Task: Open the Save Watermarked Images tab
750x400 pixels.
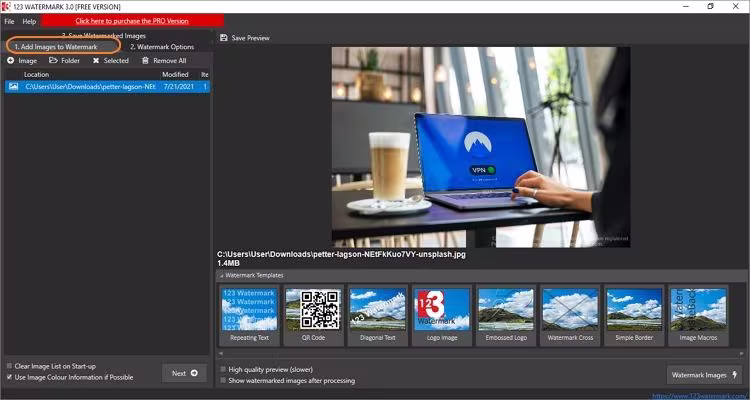Action: [104, 36]
